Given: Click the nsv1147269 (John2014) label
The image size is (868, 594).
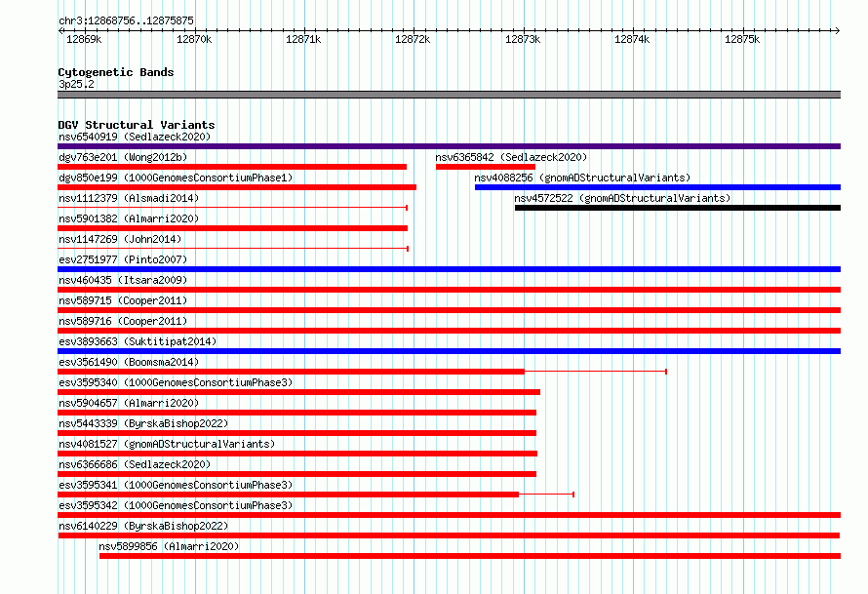Looking at the screenshot, I should click(120, 239).
